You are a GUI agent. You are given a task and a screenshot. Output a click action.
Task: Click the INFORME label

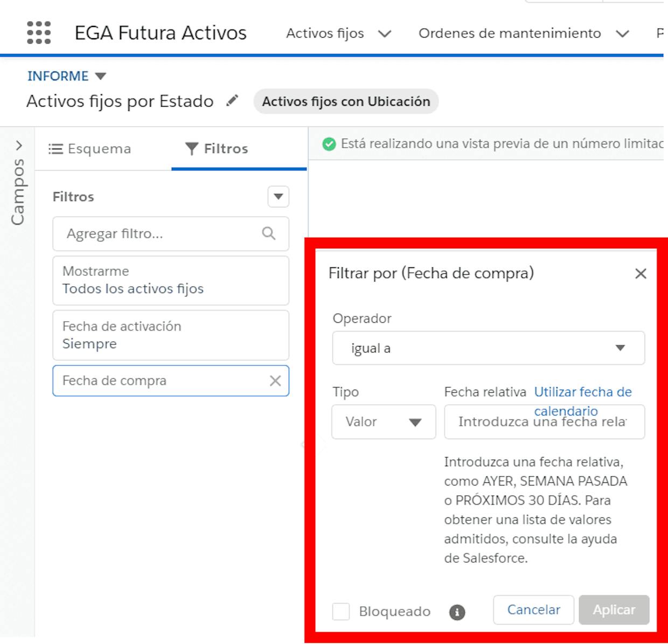[x=58, y=76]
